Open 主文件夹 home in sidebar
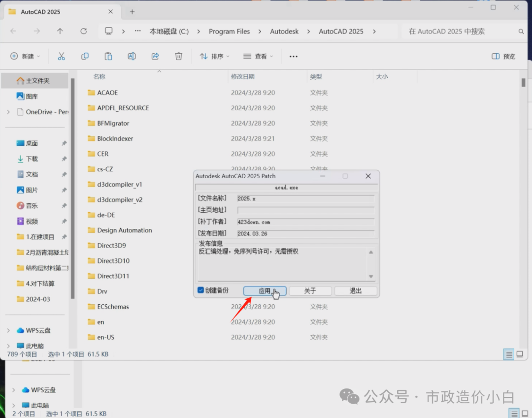This screenshot has height=418, width=532. [x=33, y=81]
